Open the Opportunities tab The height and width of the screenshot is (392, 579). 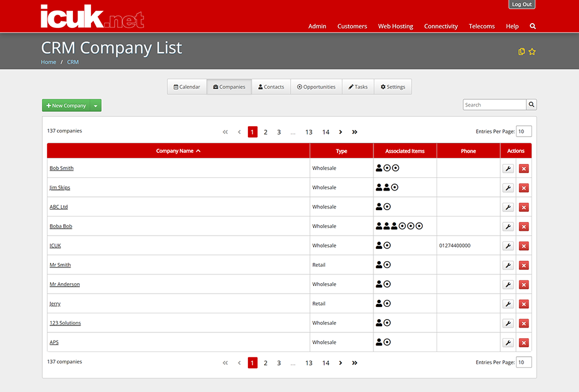[317, 87]
